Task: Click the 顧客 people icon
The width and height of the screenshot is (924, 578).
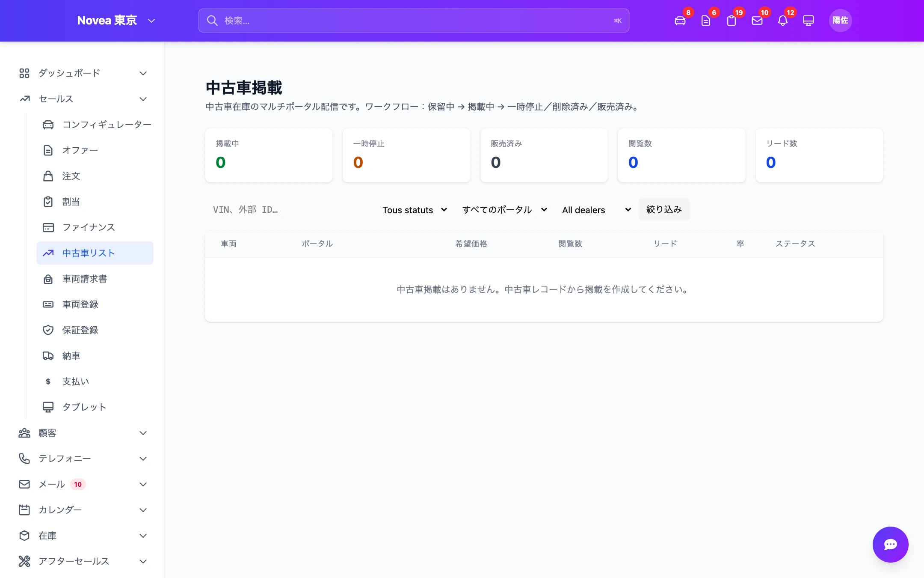Action: tap(24, 433)
